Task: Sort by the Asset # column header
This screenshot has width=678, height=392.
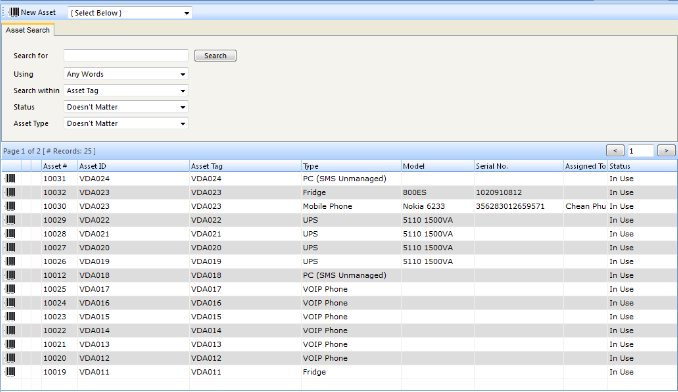Action: pos(59,166)
